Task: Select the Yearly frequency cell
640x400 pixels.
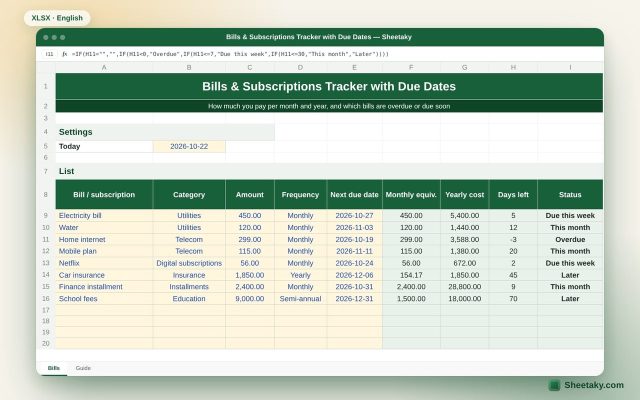Action: click(x=300, y=275)
